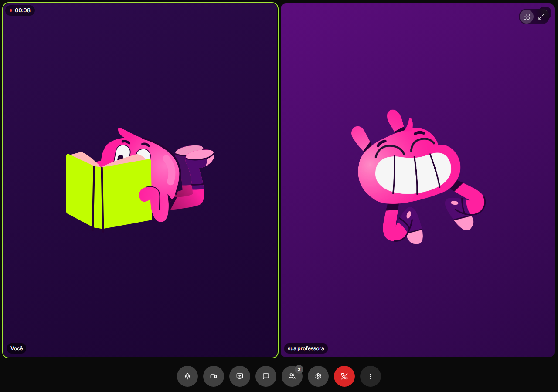The image size is (558, 392).
Task: Click the 'sua professora' name label
Action: tap(306, 348)
